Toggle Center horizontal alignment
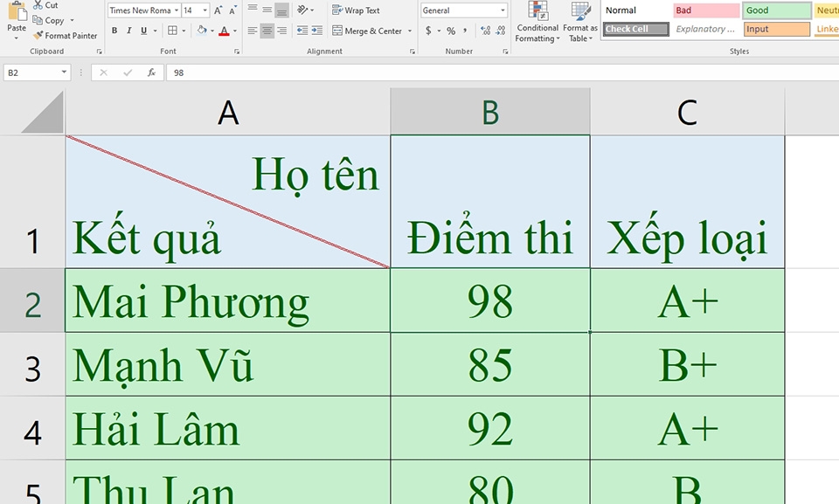839x504 pixels. click(x=267, y=31)
